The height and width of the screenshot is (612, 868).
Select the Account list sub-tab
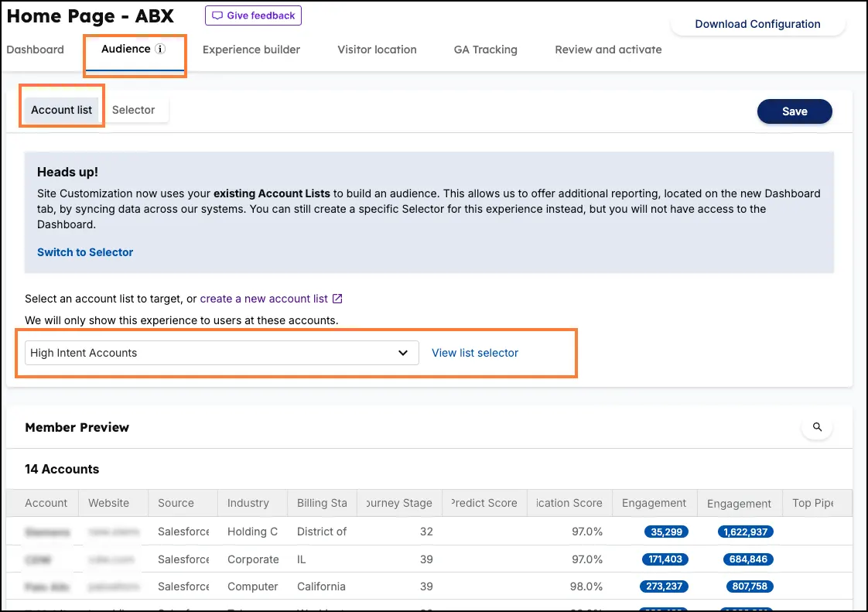61,109
